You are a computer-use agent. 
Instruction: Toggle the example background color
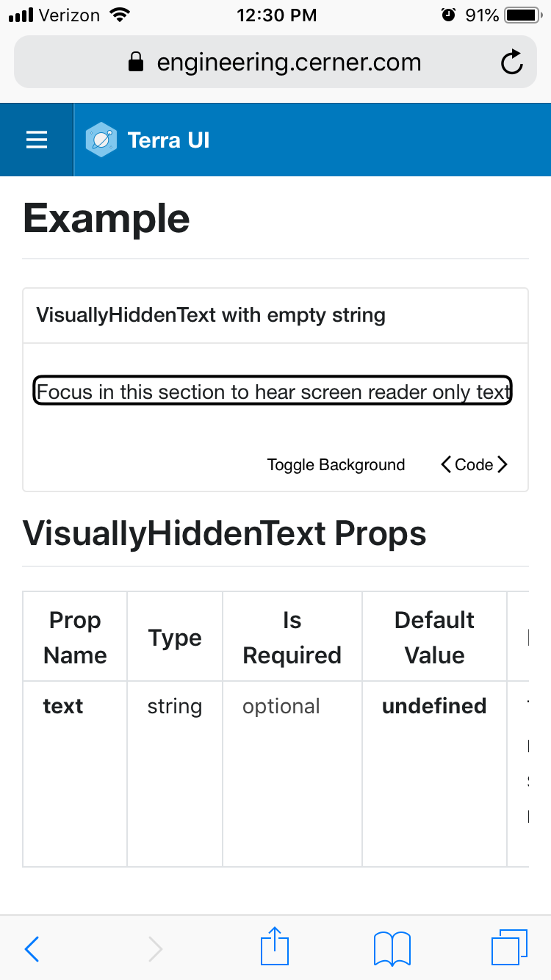pos(336,464)
